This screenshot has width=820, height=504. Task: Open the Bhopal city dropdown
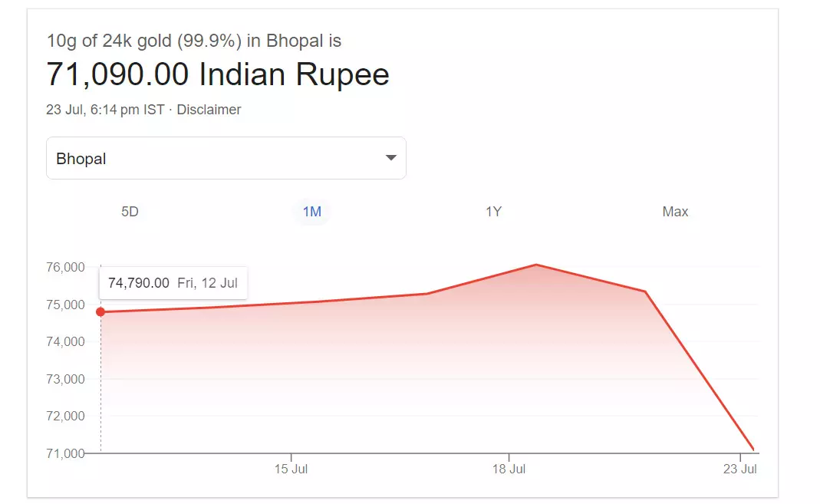pos(226,158)
